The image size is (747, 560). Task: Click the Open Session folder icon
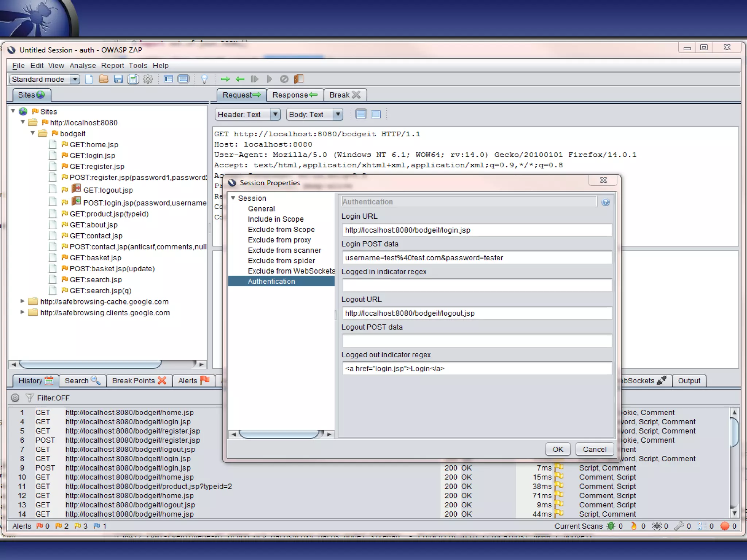(x=104, y=79)
